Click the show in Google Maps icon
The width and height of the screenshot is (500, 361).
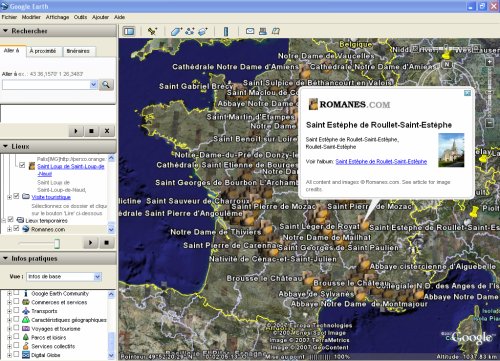276,31
